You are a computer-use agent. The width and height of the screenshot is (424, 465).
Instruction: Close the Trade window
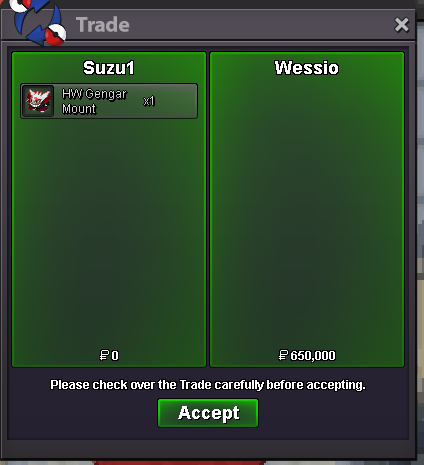(401, 25)
